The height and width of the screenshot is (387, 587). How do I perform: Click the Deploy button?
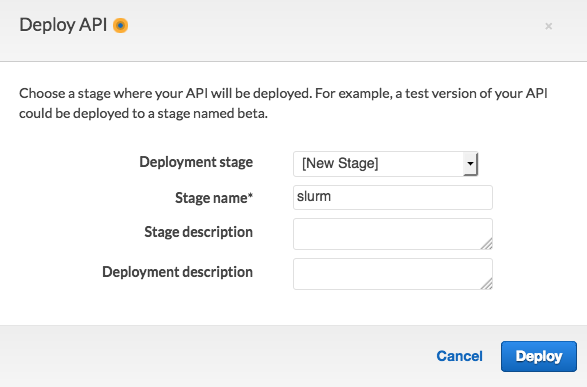(539, 356)
